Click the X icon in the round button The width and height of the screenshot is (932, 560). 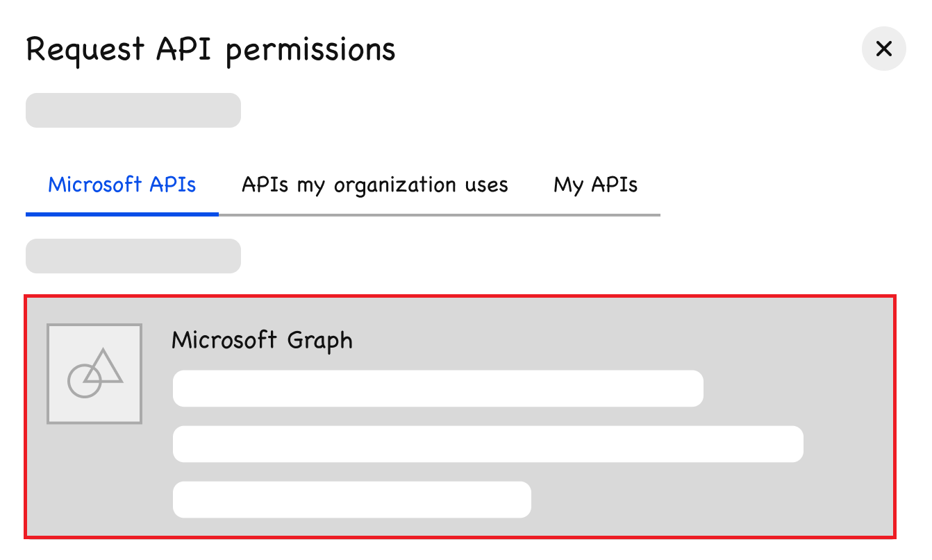pos(883,49)
